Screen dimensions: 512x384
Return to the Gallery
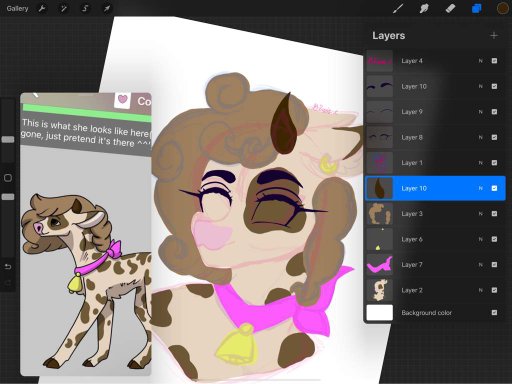17,8
